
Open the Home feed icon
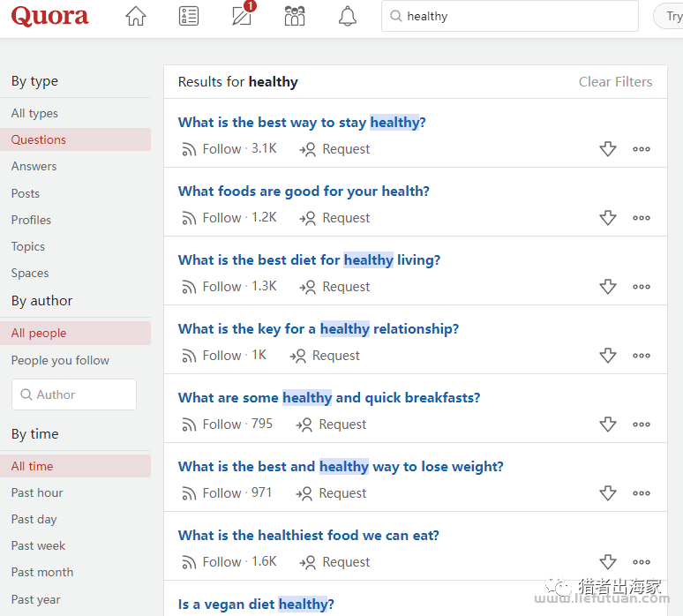136,16
